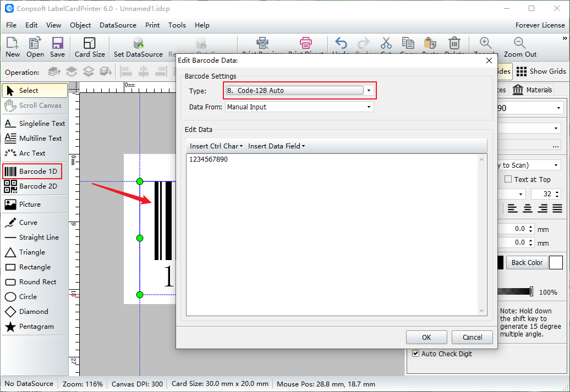Image resolution: width=570 pixels, height=392 pixels.
Task: Toggle the Text at Top checkbox
Action: 508,179
